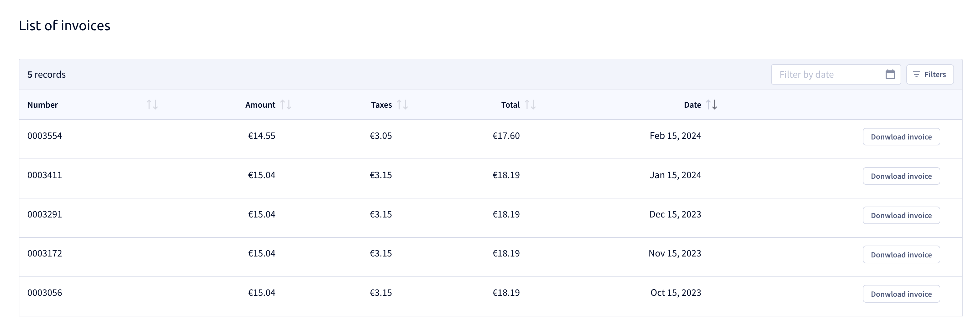Toggle the Total column sort arrows

pyautogui.click(x=530, y=105)
